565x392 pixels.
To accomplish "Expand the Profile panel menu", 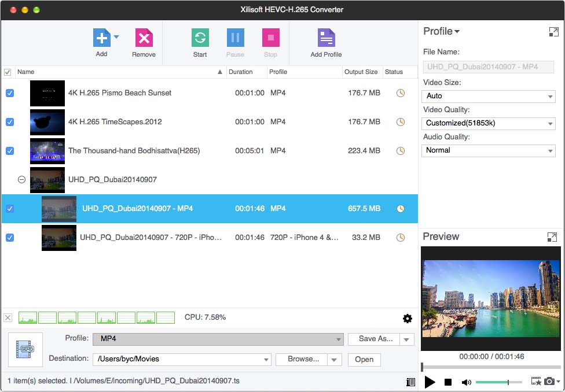I will click(457, 31).
